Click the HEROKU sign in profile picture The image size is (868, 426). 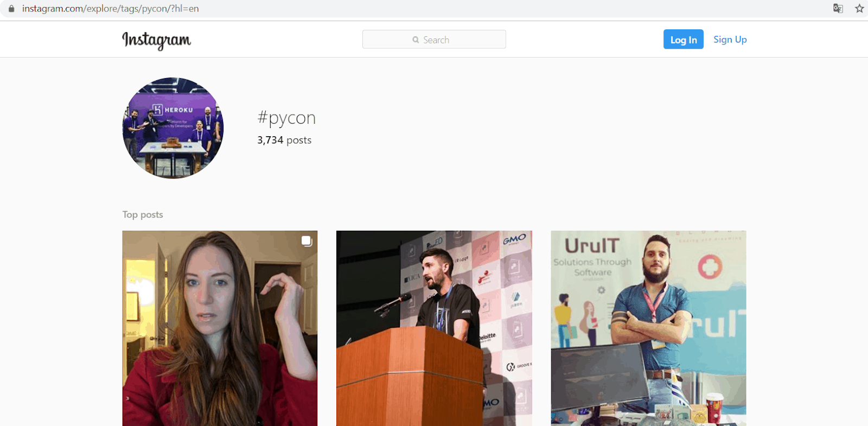click(174, 110)
